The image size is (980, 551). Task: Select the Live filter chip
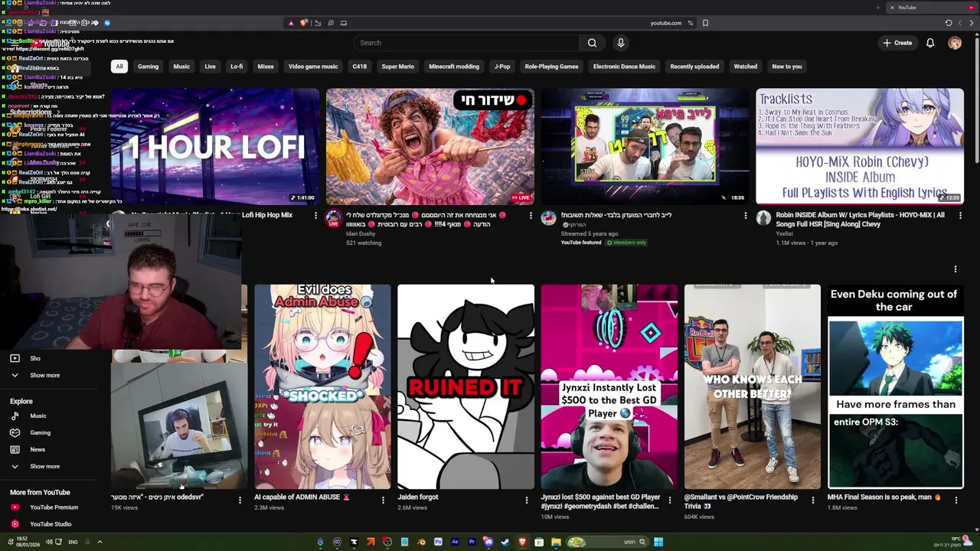(210, 67)
